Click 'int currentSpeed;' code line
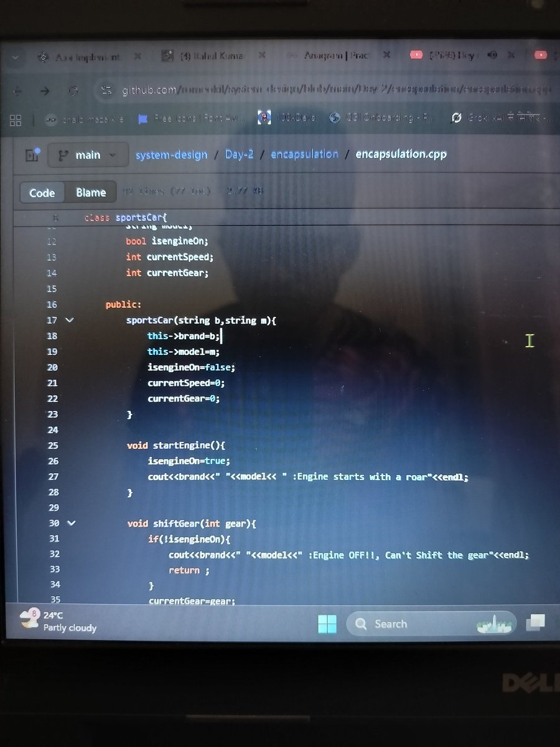Screen dimensions: 560x747 point(170,257)
